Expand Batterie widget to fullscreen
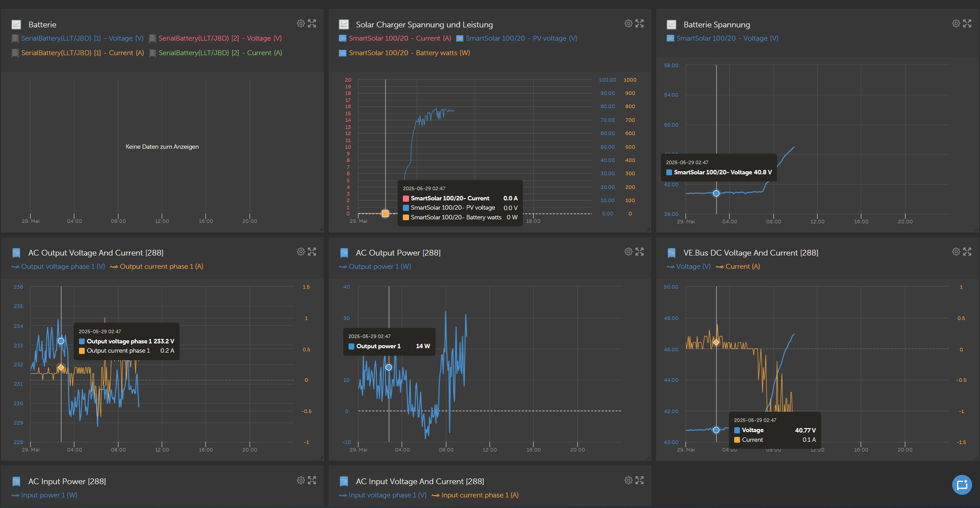The width and height of the screenshot is (980, 508). point(312,23)
